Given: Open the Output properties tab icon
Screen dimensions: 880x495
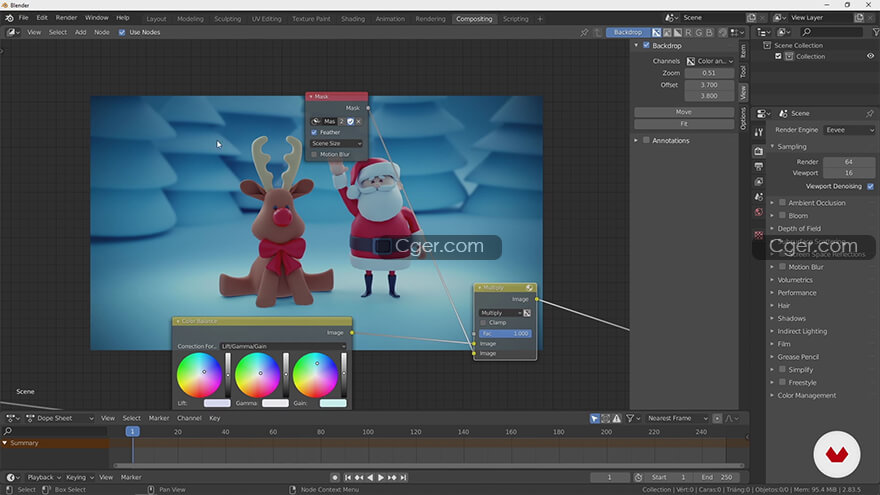Looking at the screenshot, I should pos(759,167).
